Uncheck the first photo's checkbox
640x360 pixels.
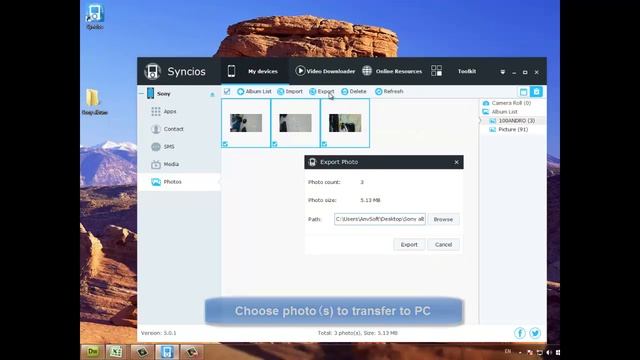(x=225, y=144)
